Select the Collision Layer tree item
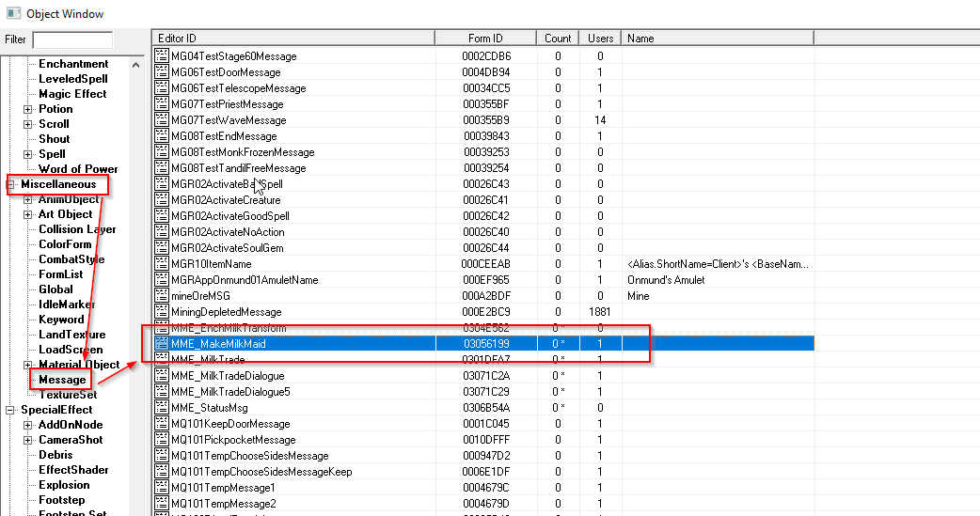Image resolution: width=980 pixels, height=516 pixels. coord(77,229)
